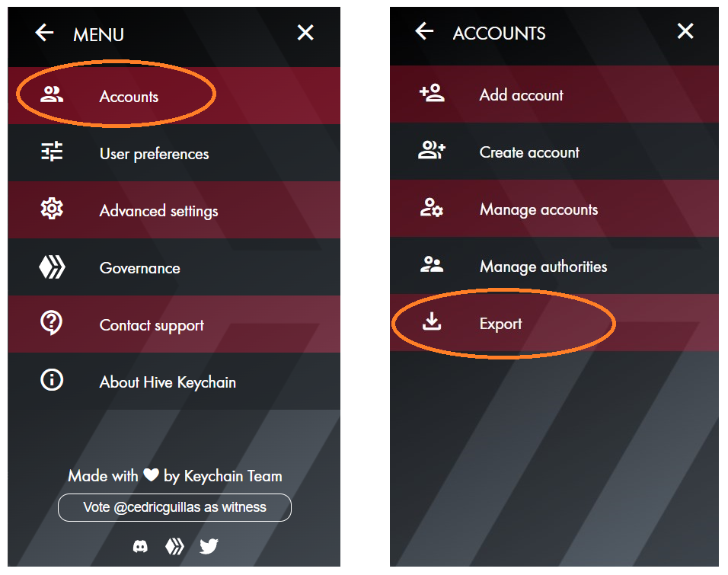The width and height of the screenshot is (728, 575).
Task: Click the Advanced settings gear icon
Action: pos(52,209)
